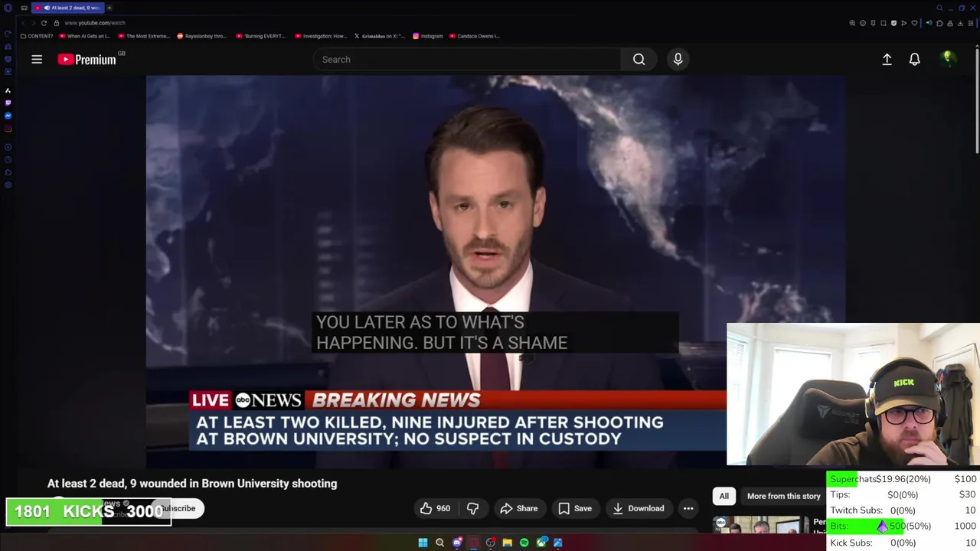The image size is (980, 551).
Task: Open 'Investigation: How...' bookmark
Action: (x=322, y=36)
